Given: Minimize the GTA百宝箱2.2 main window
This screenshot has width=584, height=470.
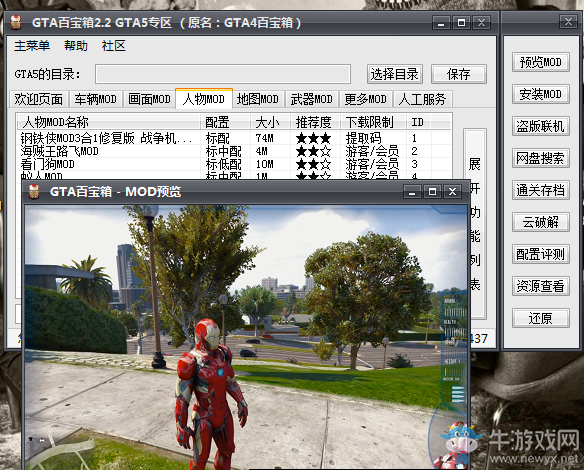Looking at the screenshot, I should pos(441,23).
